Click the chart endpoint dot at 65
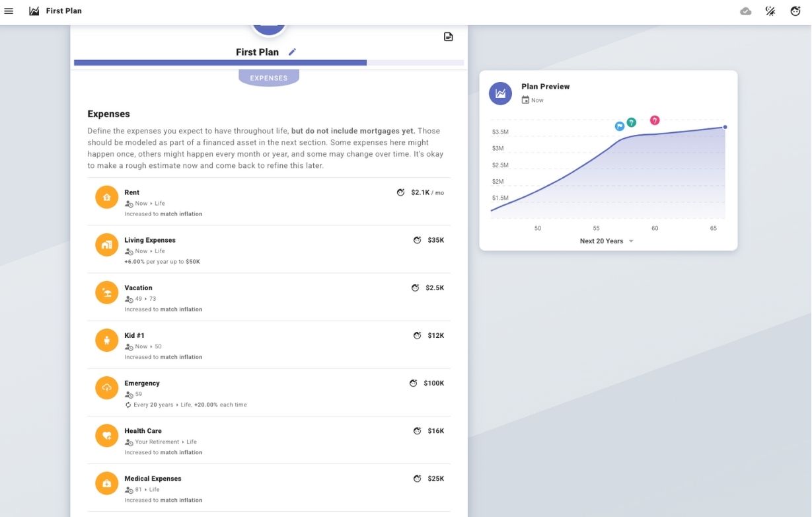812x517 pixels. point(725,127)
